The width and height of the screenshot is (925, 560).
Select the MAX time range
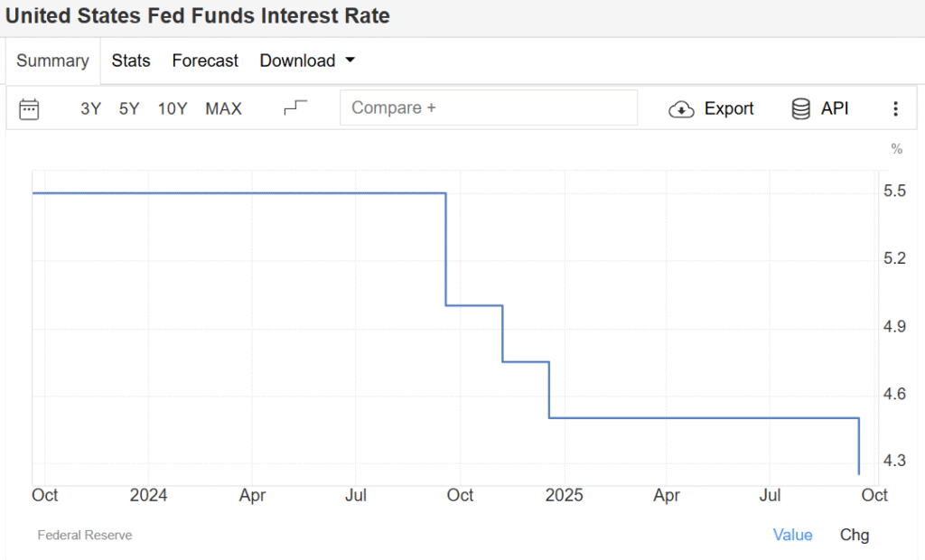(x=223, y=109)
